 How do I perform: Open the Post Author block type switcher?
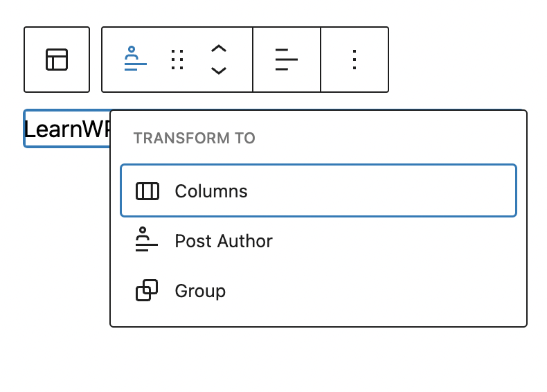pyautogui.click(x=135, y=59)
